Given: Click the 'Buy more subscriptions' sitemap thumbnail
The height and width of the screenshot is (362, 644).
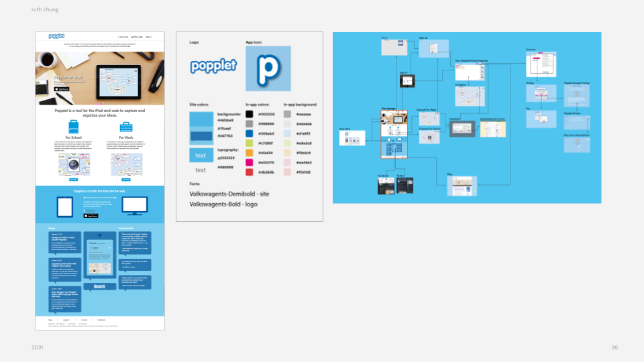Looking at the screenshot, I should 577,145.
